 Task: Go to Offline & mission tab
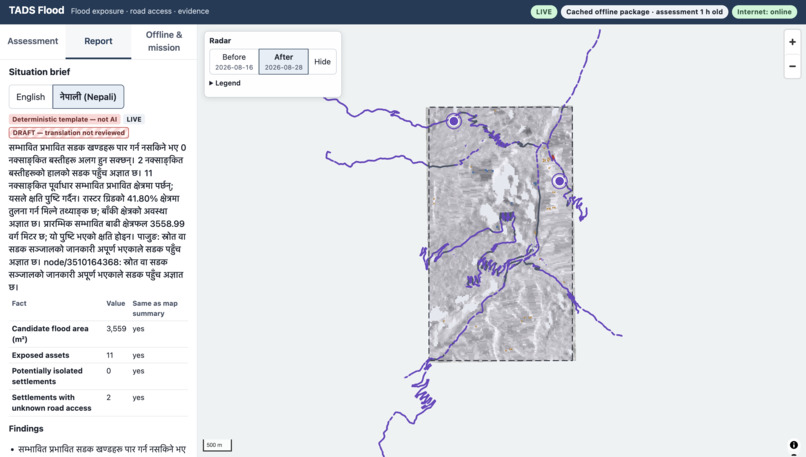164,41
